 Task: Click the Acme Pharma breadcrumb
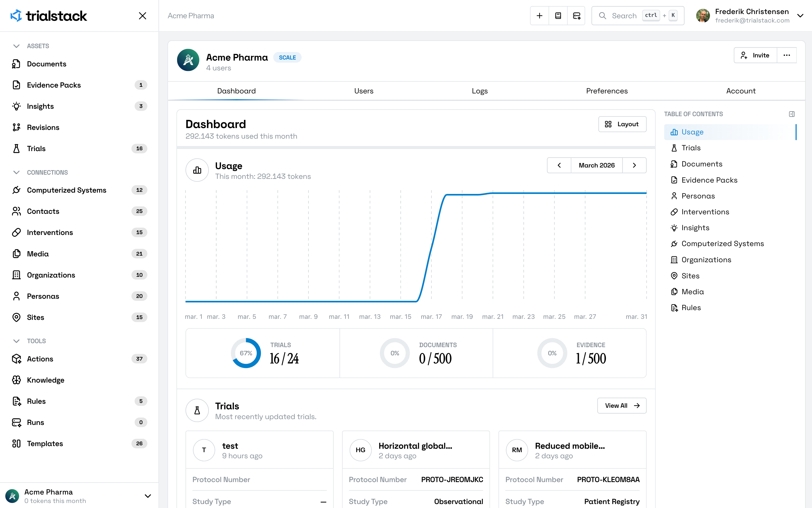[x=191, y=16]
